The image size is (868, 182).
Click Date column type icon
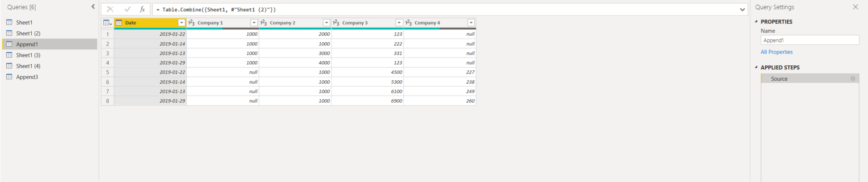119,23
